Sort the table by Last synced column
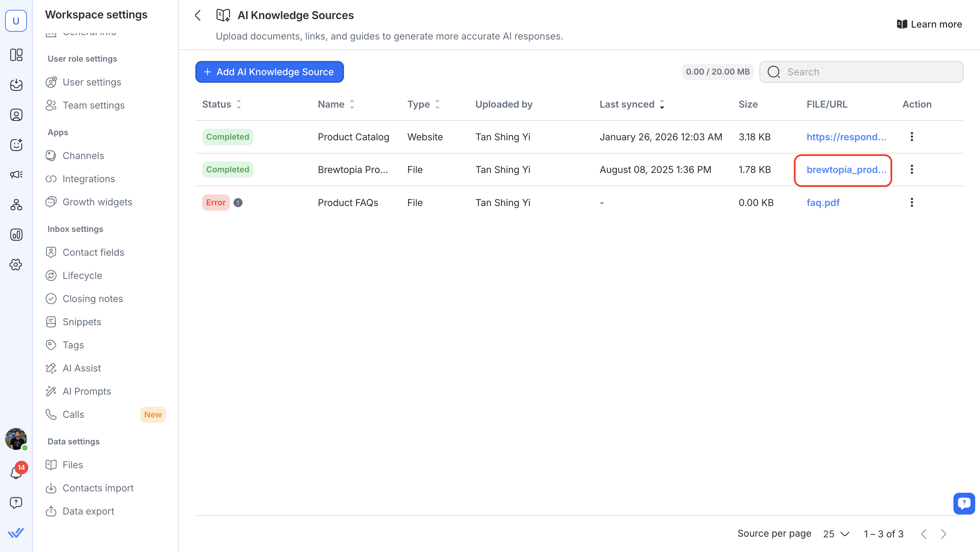Viewport: 980px width, 552px height. 662,104
